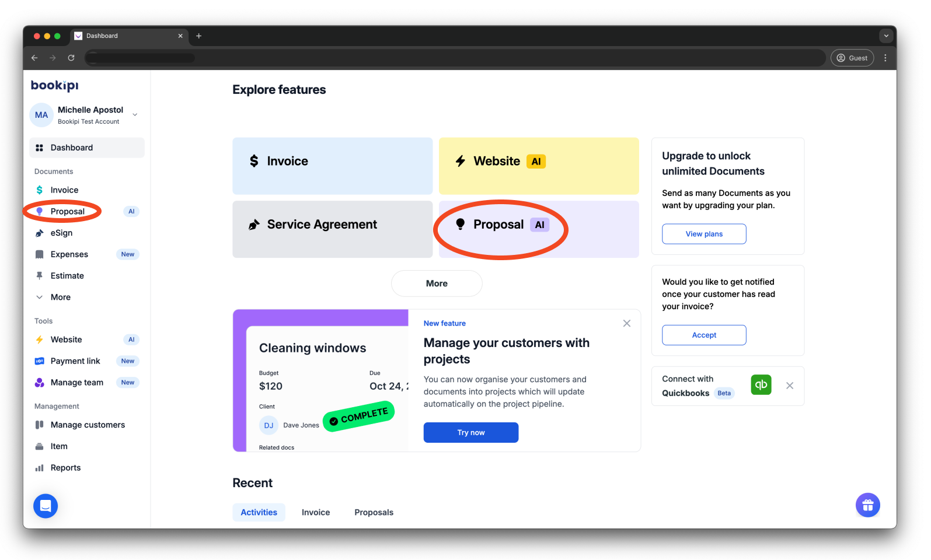Click the Guest profile button

tap(852, 58)
